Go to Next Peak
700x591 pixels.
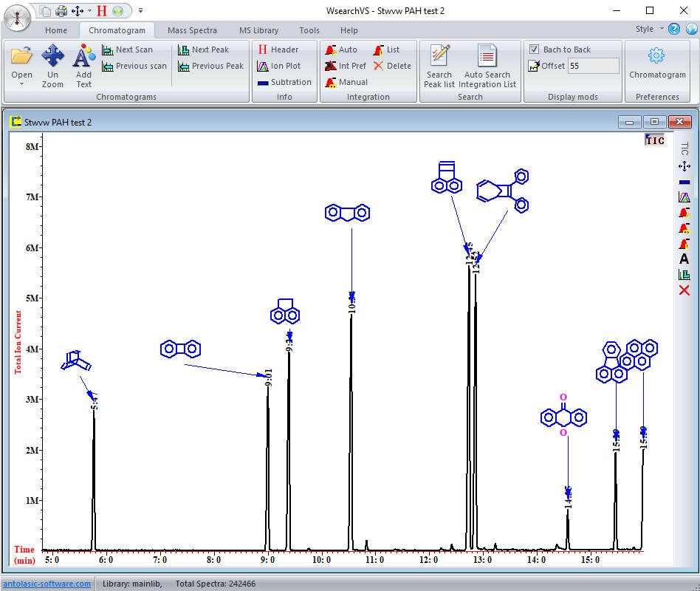click(203, 49)
